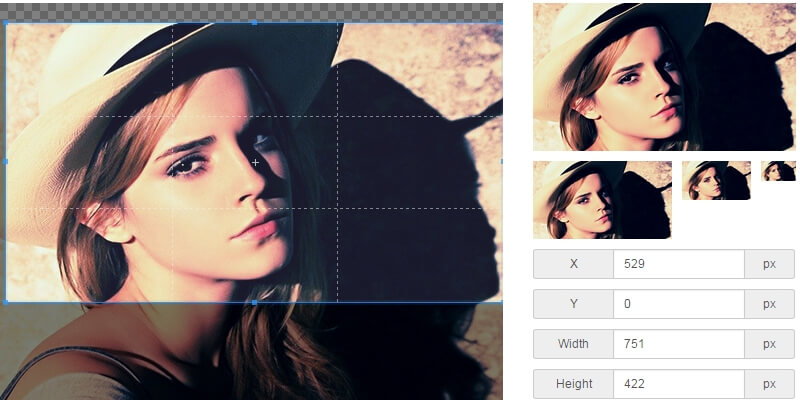
Task: Click the Width label
Action: click(573, 344)
